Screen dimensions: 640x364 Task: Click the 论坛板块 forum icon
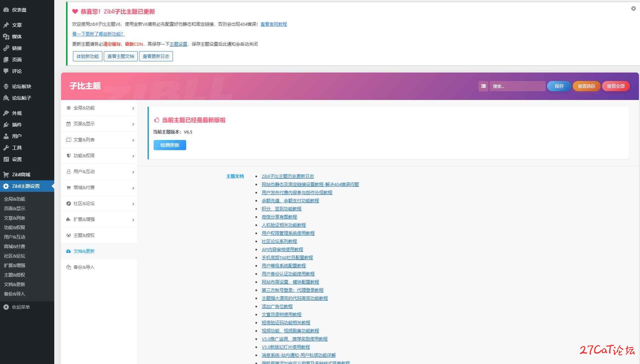(x=6, y=86)
